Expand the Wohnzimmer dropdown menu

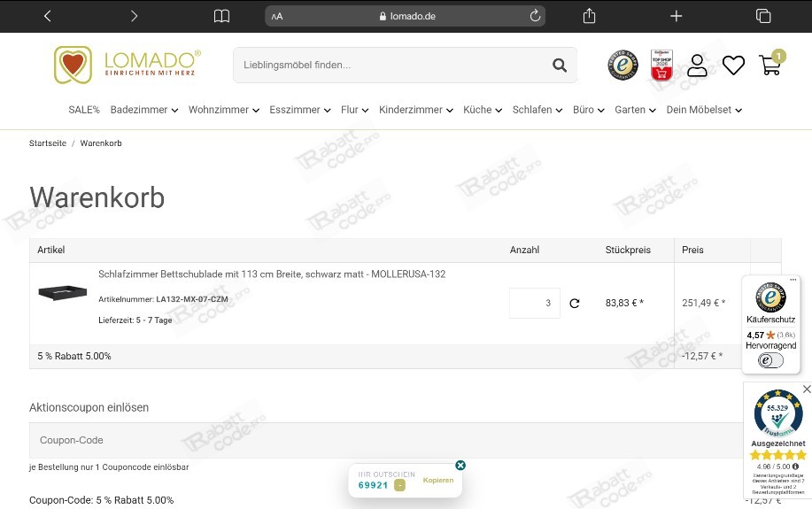[224, 110]
